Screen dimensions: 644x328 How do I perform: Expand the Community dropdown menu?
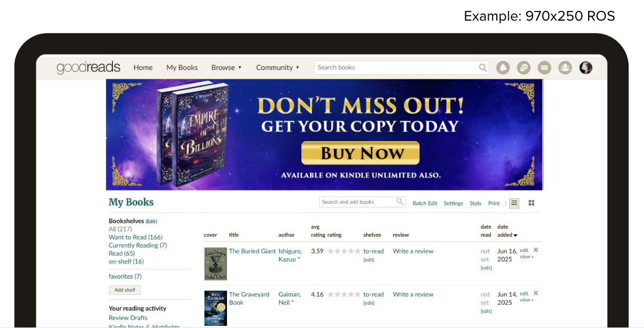point(277,68)
